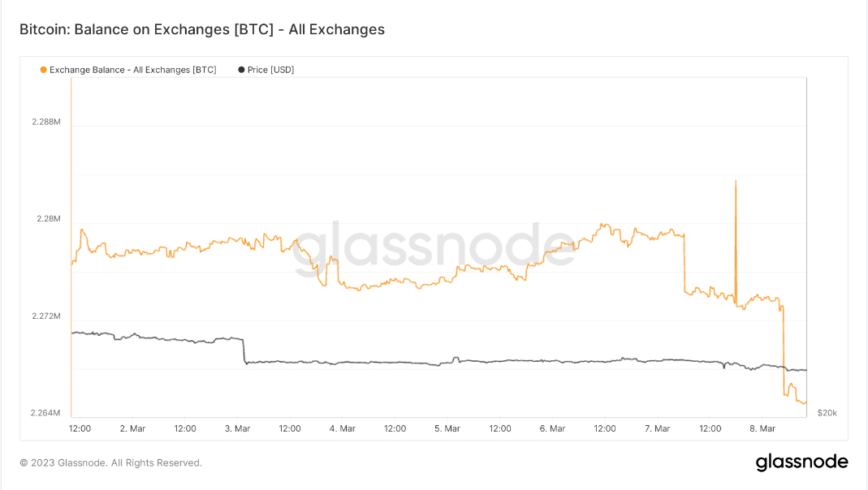Screen dimensions: 868x490
Task: Select the 2.264M y-axis label
Action: point(46,413)
